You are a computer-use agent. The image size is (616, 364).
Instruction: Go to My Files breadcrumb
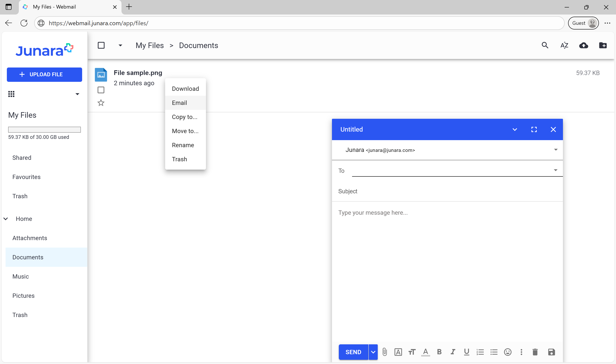coord(150,45)
